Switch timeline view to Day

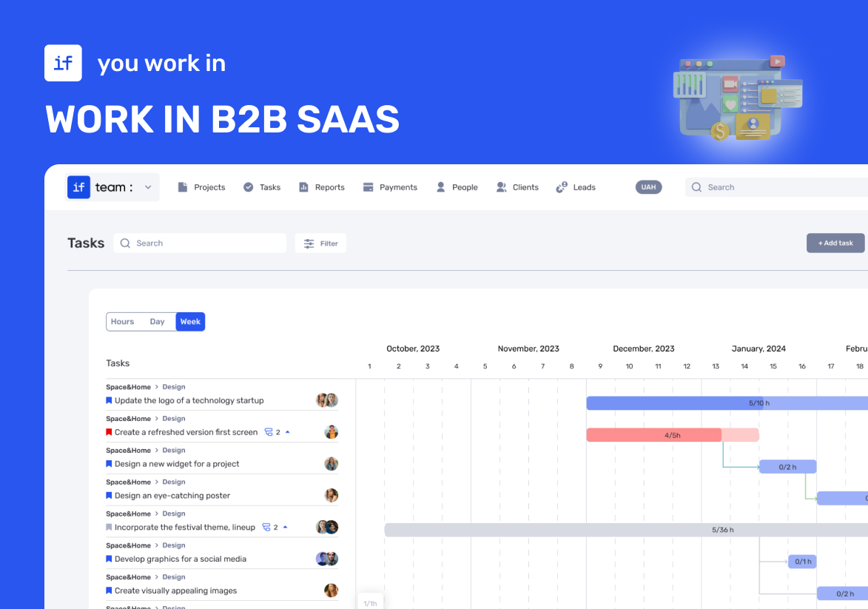point(157,322)
